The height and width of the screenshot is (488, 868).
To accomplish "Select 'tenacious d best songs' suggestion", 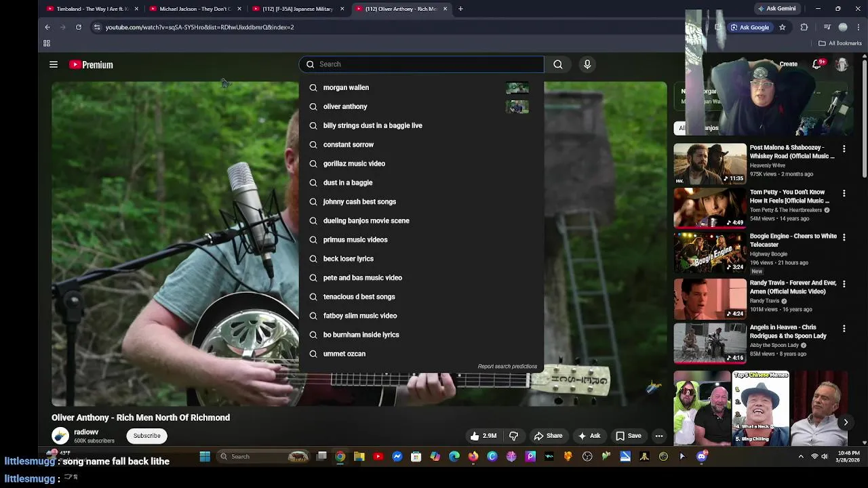I will tap(421, 296).
